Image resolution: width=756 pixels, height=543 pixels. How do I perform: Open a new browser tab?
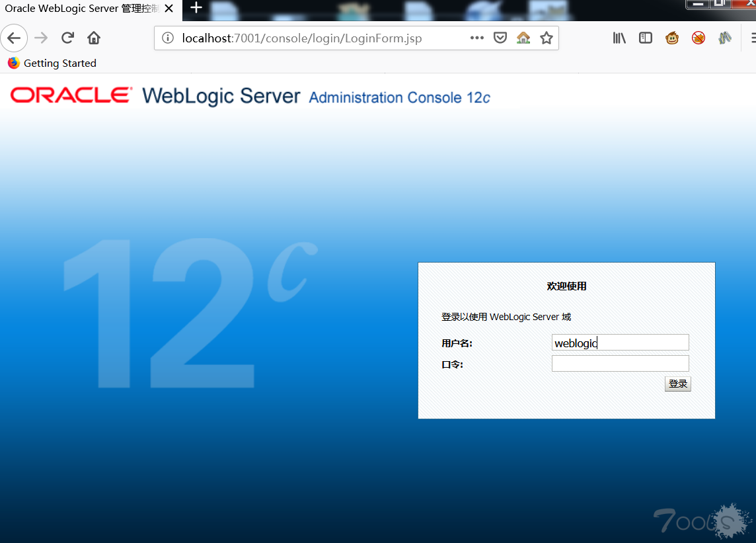(x=196, y=8)
